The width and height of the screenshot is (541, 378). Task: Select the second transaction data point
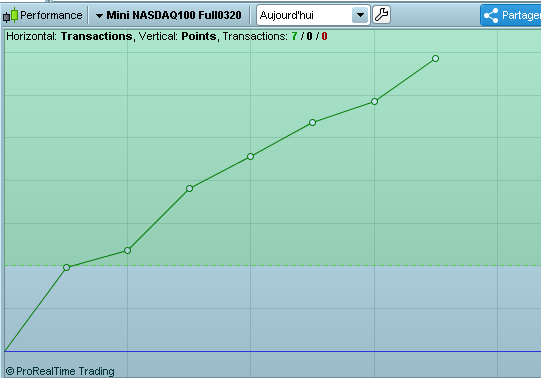127,250
